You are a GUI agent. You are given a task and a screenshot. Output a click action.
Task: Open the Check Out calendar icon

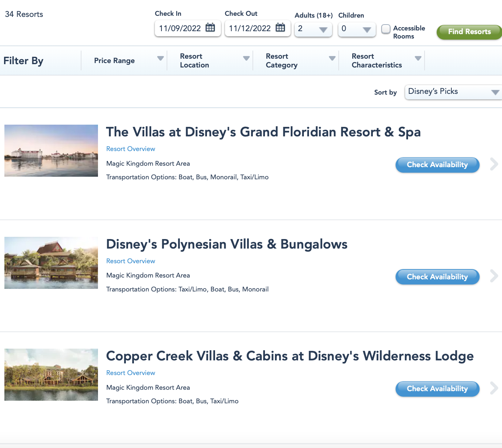click(280, 27)
